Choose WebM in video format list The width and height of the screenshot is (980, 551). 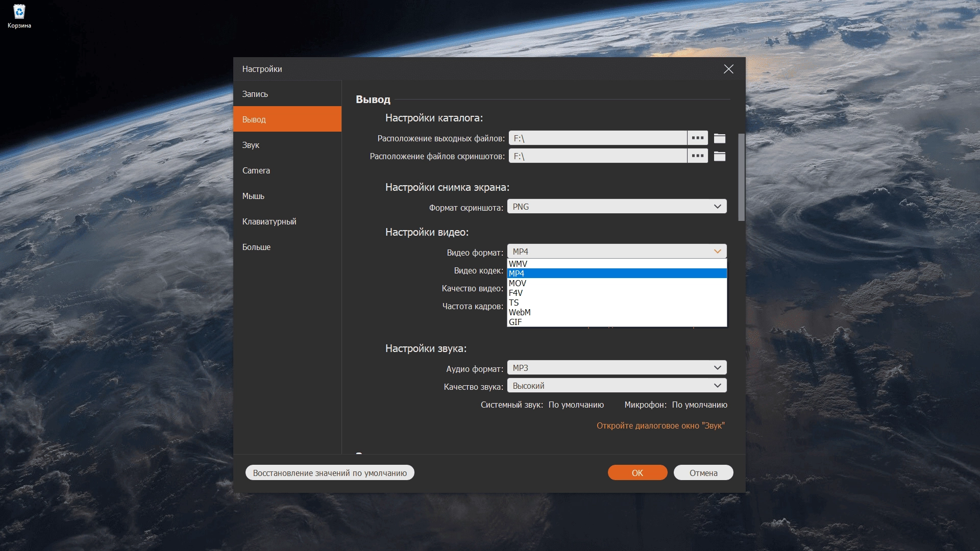point(617,312)
